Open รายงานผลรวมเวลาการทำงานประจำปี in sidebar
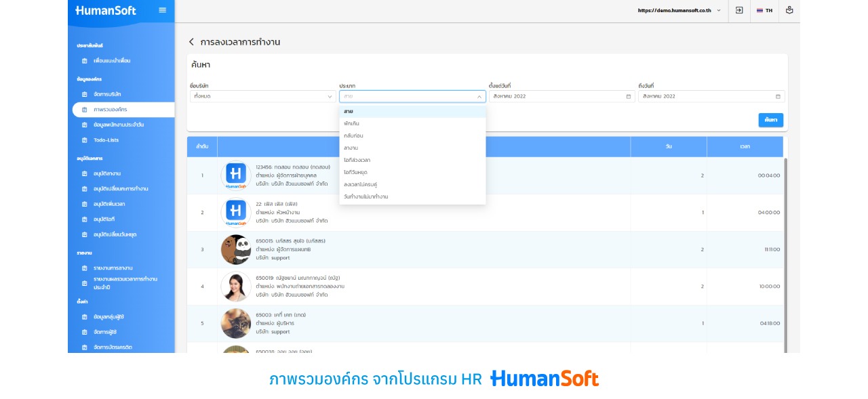Image resolution: width=868 pixels, height=399 pixels. coord(125,283)
